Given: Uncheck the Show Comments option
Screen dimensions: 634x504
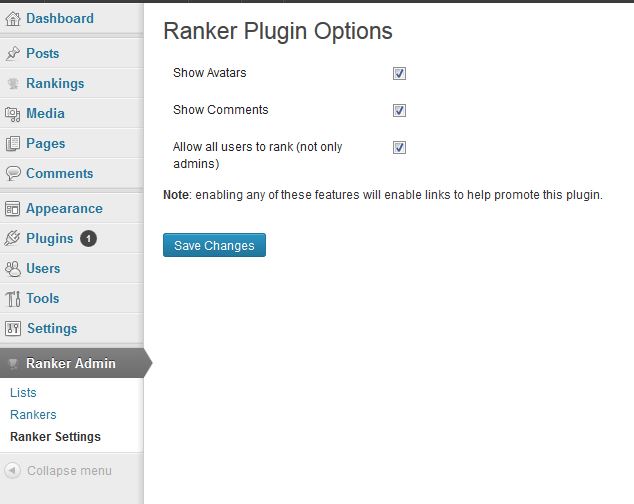Looking at the screenshot, I should coord(399,110).
